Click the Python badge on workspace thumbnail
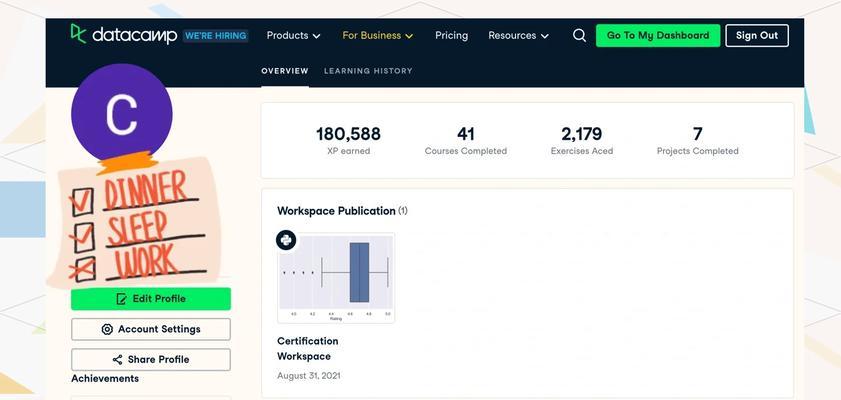 (286, 240)
